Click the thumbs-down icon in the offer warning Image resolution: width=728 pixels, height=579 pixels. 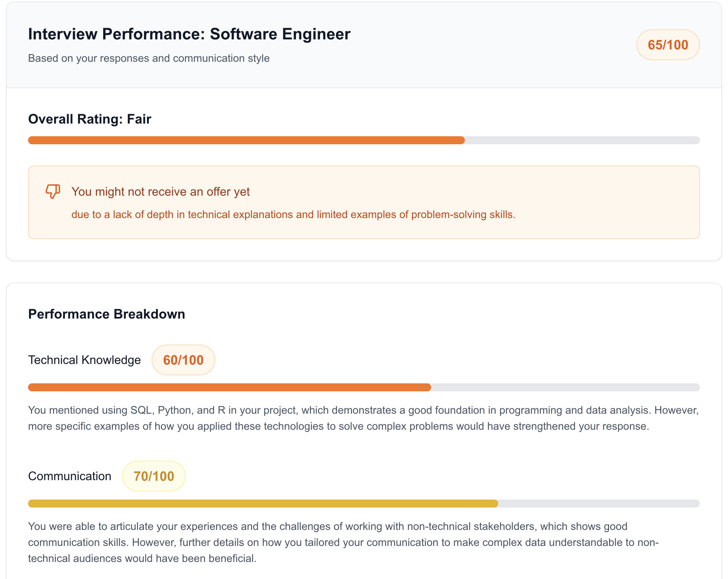tap(53, 191)
